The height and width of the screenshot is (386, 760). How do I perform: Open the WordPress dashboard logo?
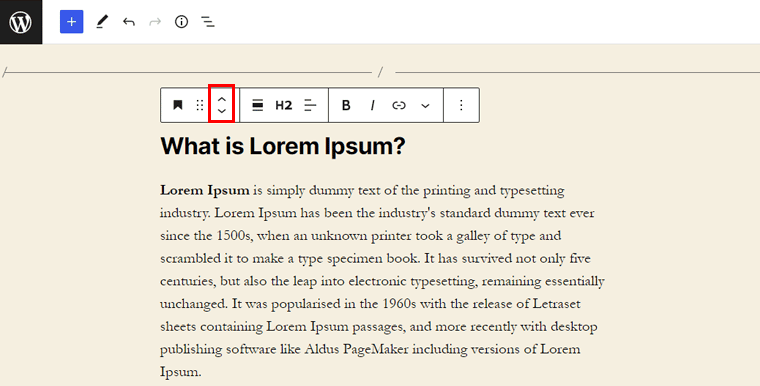pyautogui.click(x=21, y=22)
